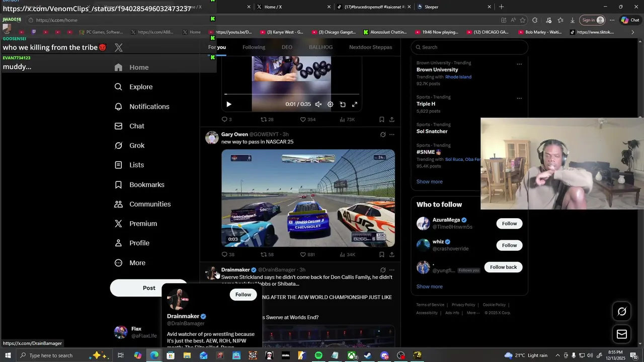Open options for Triple H trend
Viewport: 644px width, 362px height.
pyautogui.click(x=519, y=98)
